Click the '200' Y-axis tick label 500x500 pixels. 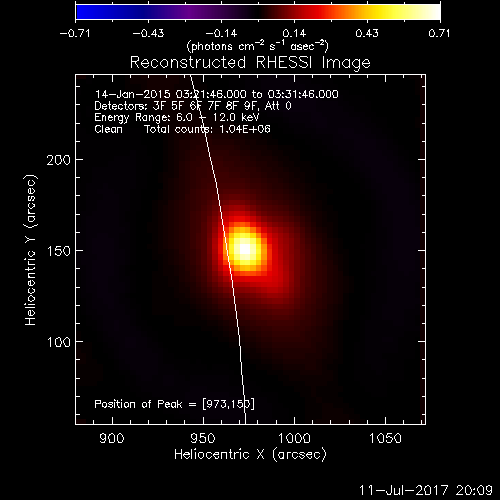coord(59,160)
